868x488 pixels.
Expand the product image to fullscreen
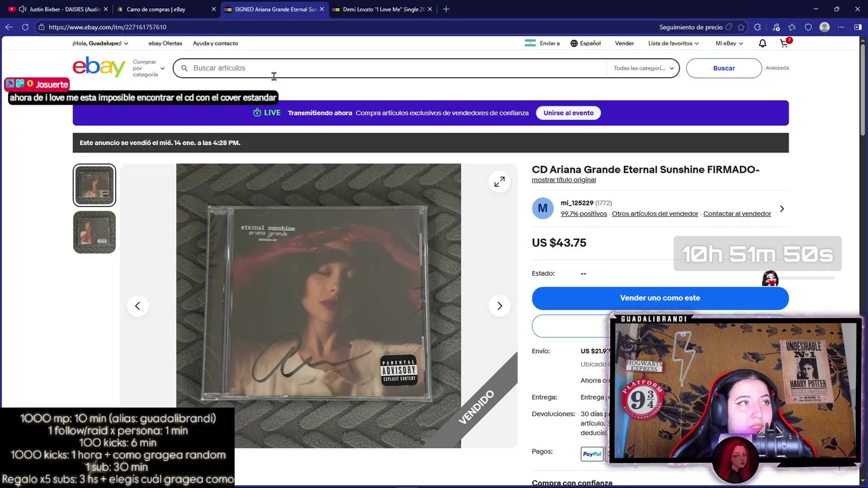(x=499, y=182)
